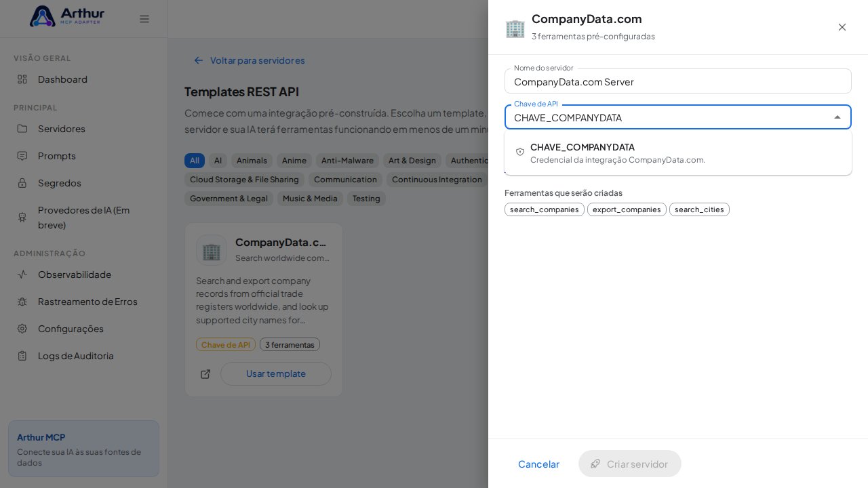This screenshot has height=488, width=868.
Task: Click the Dashboard grid icon
Action: (22, 79)
